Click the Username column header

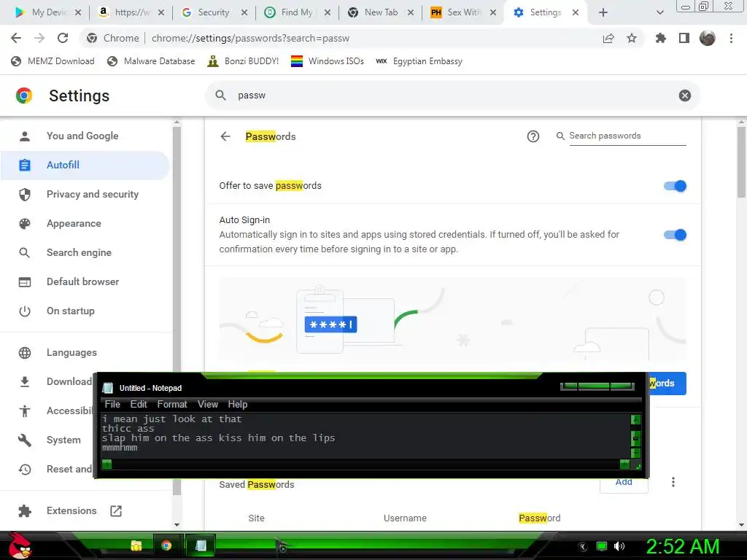[405, 518]
